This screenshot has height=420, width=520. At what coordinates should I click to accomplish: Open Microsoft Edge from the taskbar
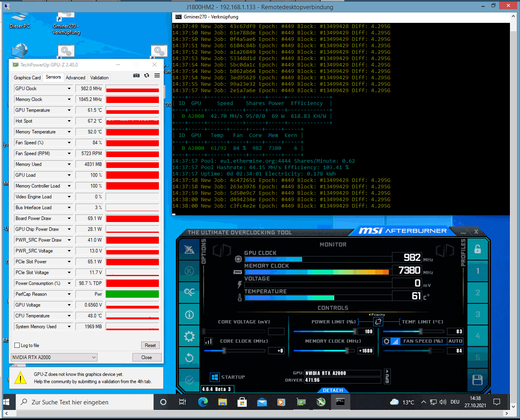tap(203, 402)
